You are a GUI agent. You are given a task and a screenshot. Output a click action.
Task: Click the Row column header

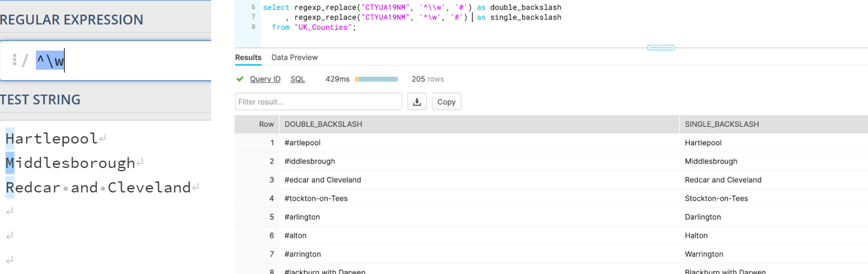pos(266,124)
